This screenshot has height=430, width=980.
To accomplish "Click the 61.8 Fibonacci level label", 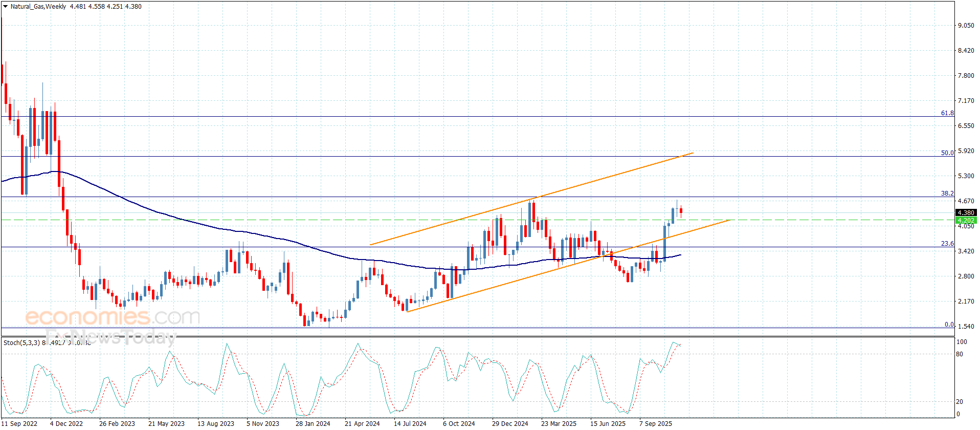I will 947,113.
